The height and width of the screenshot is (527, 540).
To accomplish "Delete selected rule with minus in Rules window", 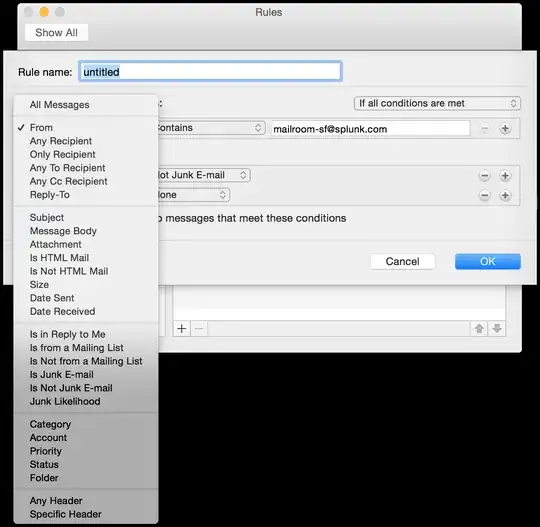I will pyautogui.click(x=199, y=329).
